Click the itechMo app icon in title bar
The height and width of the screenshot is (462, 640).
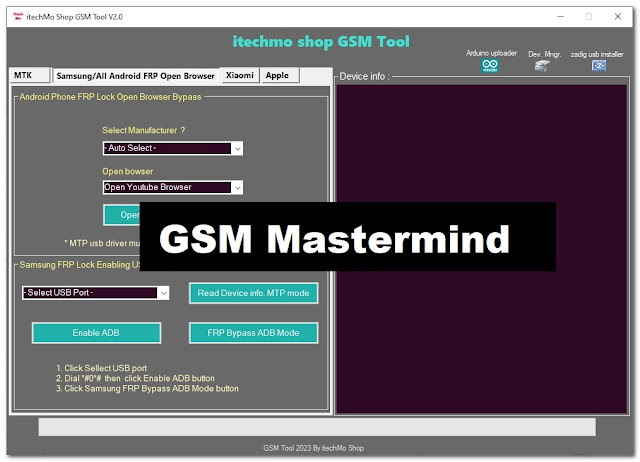18,17
